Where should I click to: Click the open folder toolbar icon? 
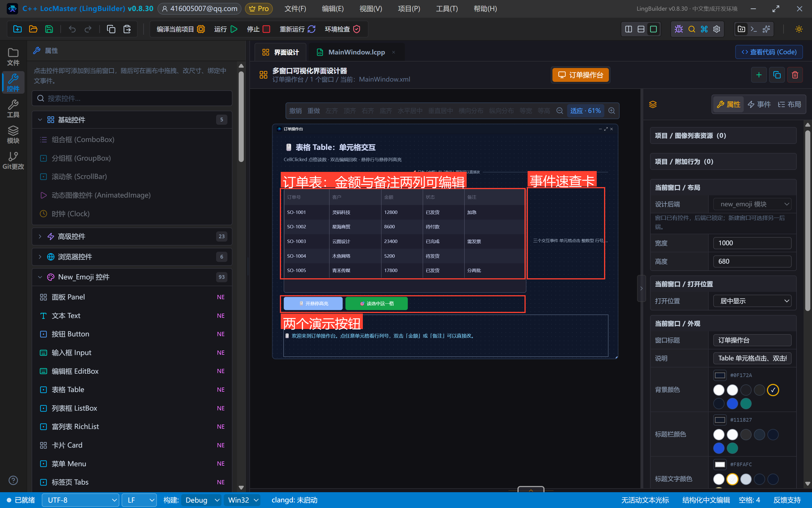point(33,29)
